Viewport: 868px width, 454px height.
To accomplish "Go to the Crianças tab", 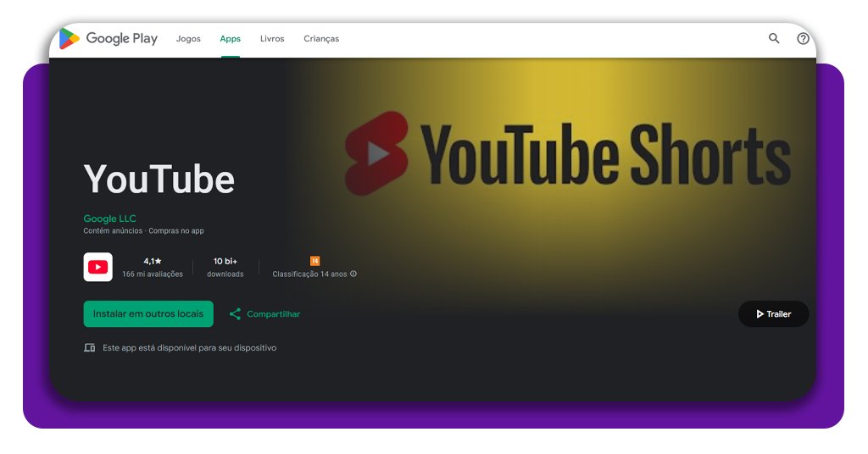I will pyautogui.click(x=321, y=39).
